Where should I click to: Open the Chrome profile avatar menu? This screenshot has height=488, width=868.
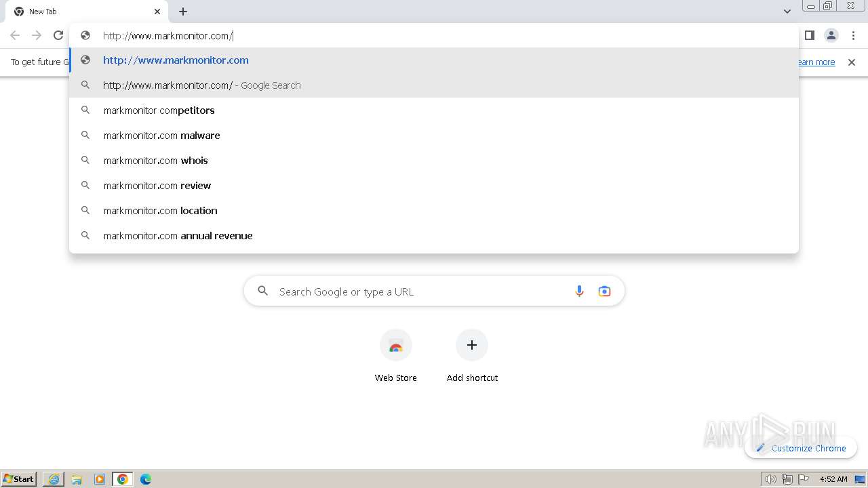coord(831,35)
